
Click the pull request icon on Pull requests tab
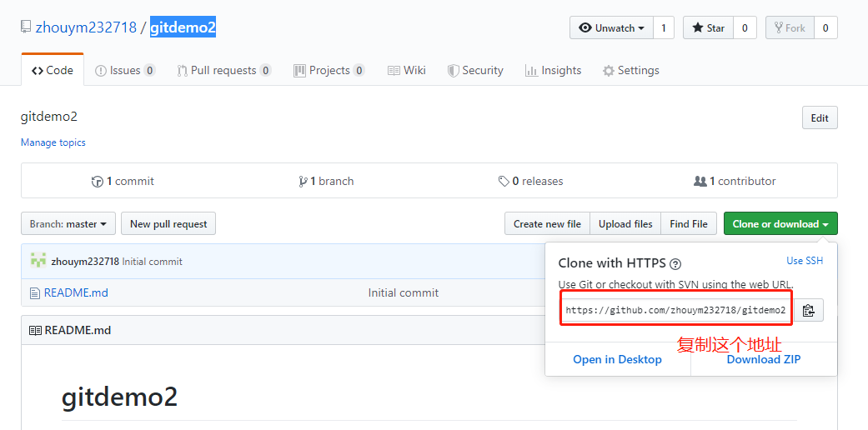click(x=182, y=71)
